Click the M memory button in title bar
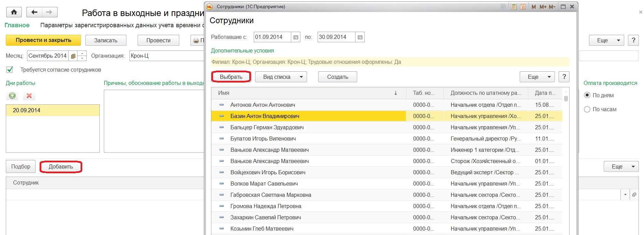 [534, 7]
